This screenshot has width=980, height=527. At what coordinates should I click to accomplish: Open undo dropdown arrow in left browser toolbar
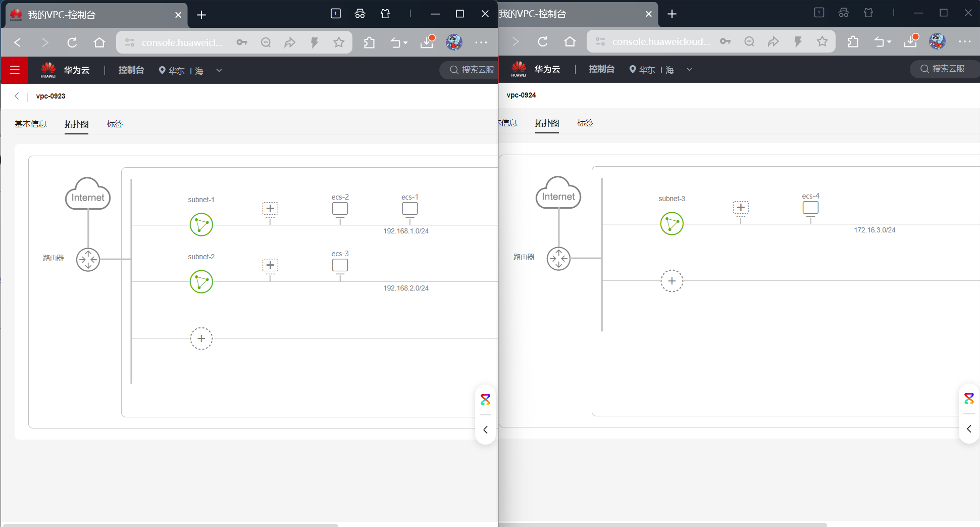point(405,43)
